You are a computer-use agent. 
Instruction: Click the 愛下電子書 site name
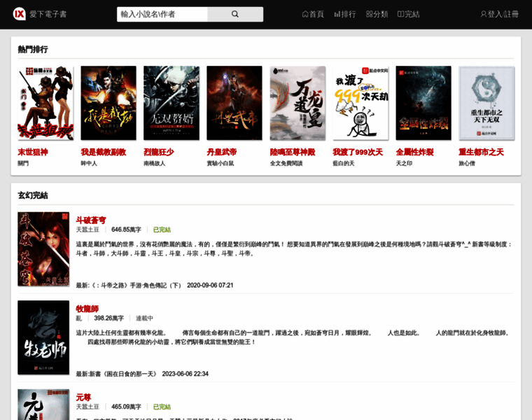pyautogui.click(x=48, y=14)
